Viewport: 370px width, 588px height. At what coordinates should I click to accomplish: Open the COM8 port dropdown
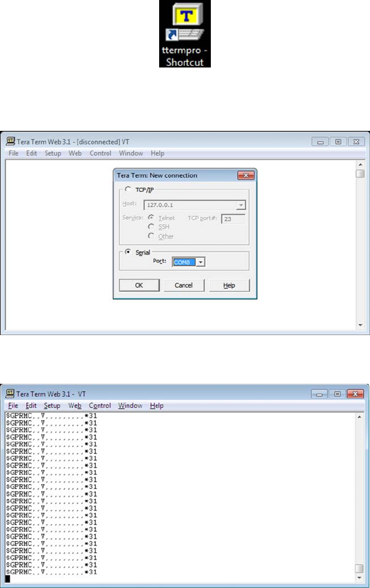[200, 262]
